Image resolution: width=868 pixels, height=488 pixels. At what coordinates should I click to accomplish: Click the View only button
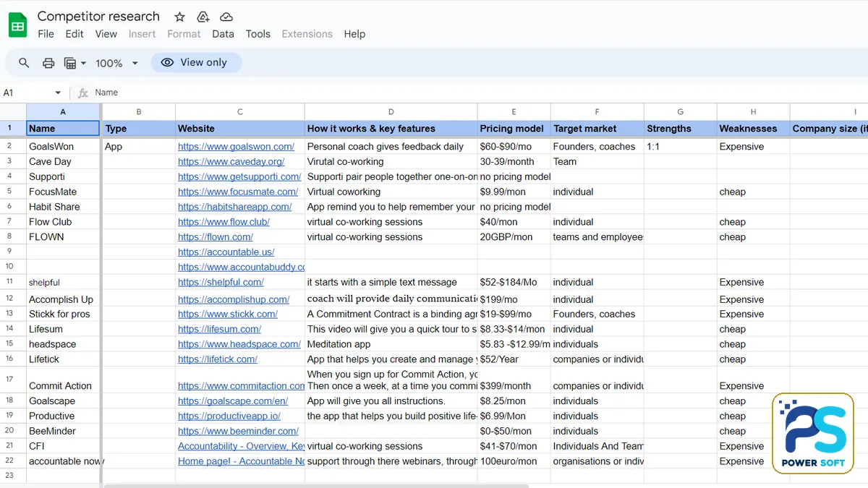click(x=196, y=63)
